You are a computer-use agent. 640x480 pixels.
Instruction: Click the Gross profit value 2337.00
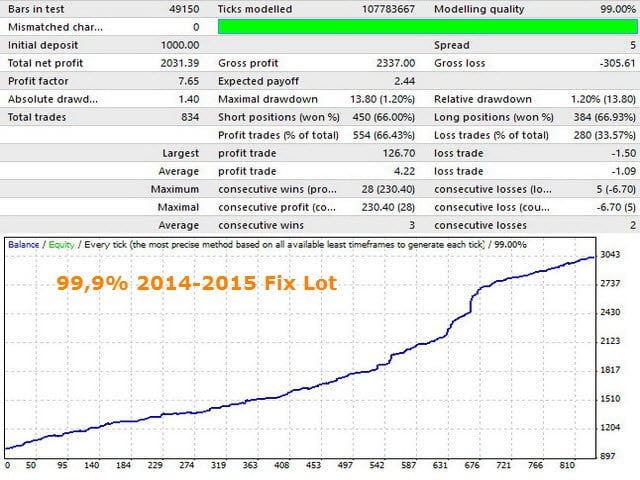coord(388,63)
